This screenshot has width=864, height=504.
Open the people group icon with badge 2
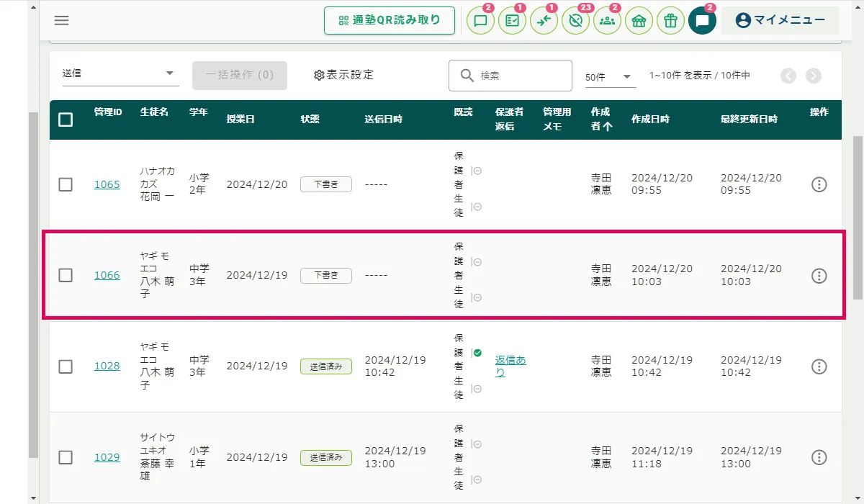pyautogui.click(x=607, y=21)
